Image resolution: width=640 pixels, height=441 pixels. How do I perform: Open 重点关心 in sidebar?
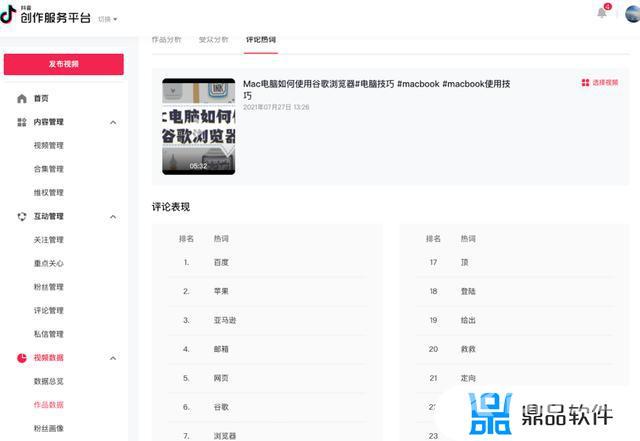point(49,263)
